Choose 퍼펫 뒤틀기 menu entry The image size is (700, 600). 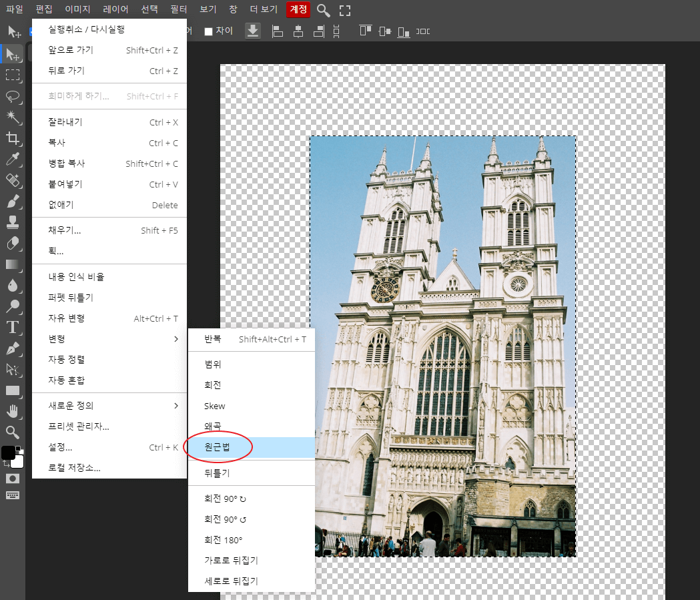coord(109,297)
